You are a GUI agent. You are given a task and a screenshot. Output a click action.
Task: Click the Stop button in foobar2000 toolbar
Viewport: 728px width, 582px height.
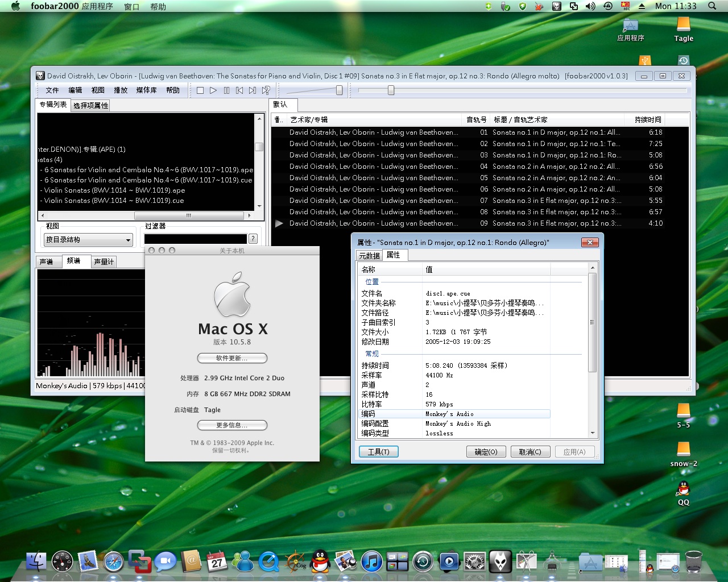(200, 90)
